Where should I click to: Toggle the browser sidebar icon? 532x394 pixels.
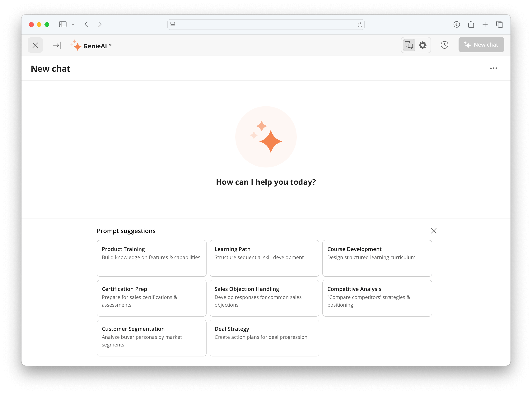click(62, 24)
